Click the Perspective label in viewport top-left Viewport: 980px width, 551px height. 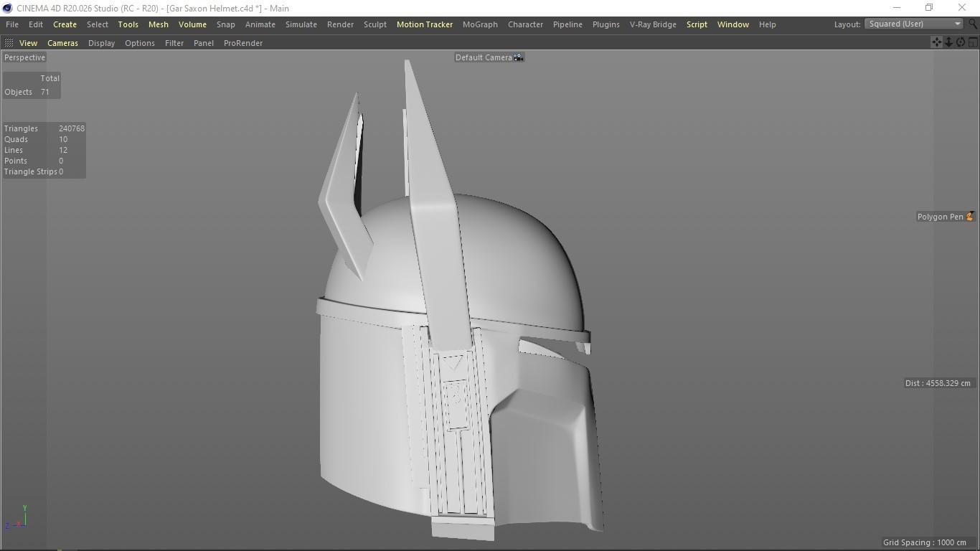[x=24, y=57]
